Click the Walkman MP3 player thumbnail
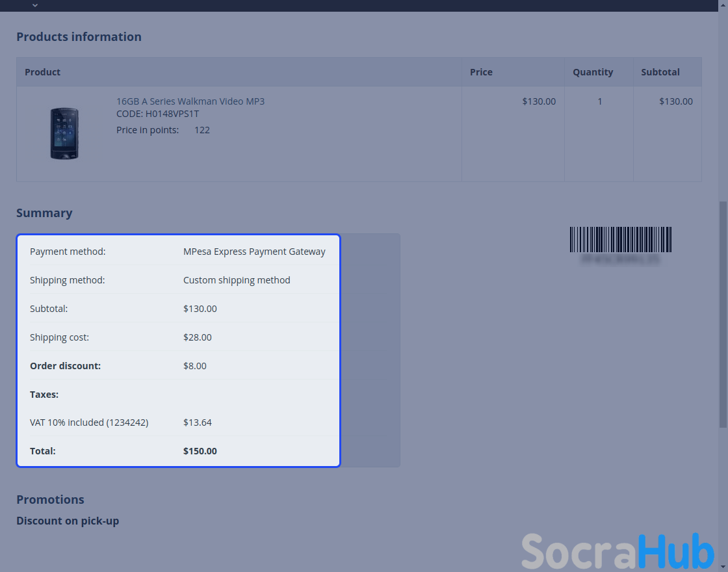The height and width of the screenshot is (572, 728). (x=64, y=134)
